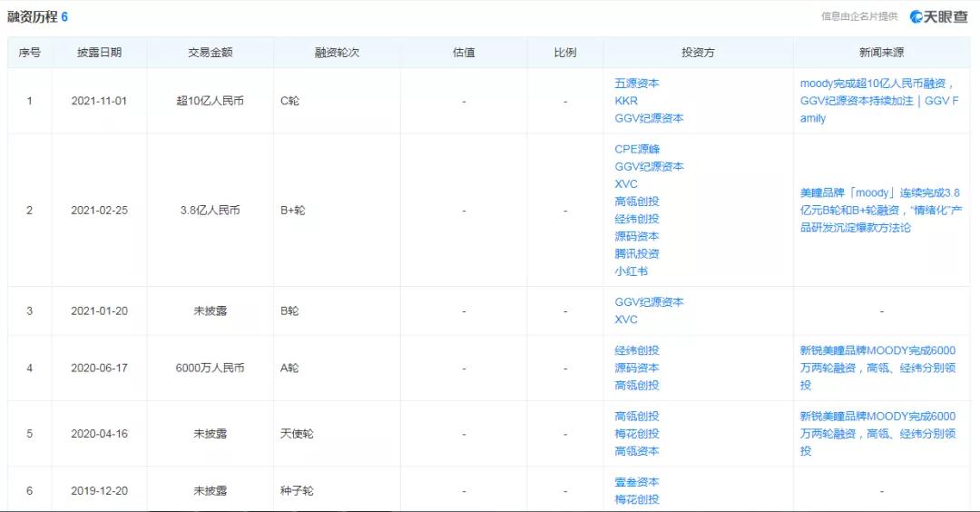Open the KKR investor link
Screen dimensions: 980x512
(x=625, y=101)
